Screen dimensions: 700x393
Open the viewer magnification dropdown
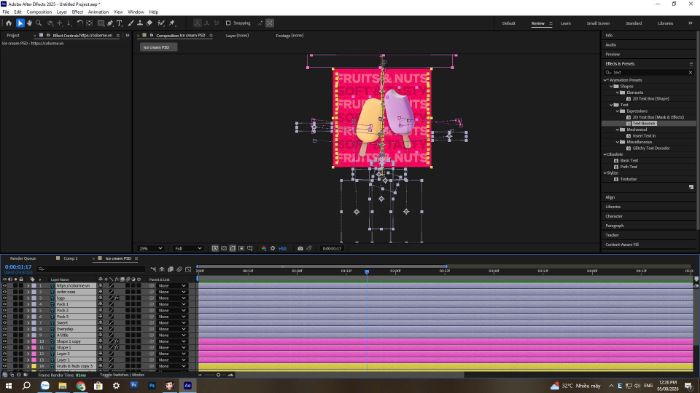coord(151,248)
